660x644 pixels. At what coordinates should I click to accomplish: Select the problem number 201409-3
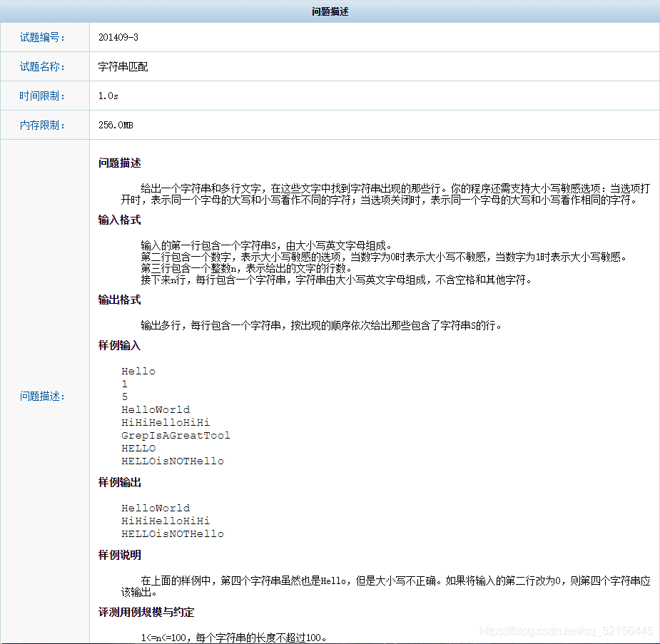click(118, 37)
